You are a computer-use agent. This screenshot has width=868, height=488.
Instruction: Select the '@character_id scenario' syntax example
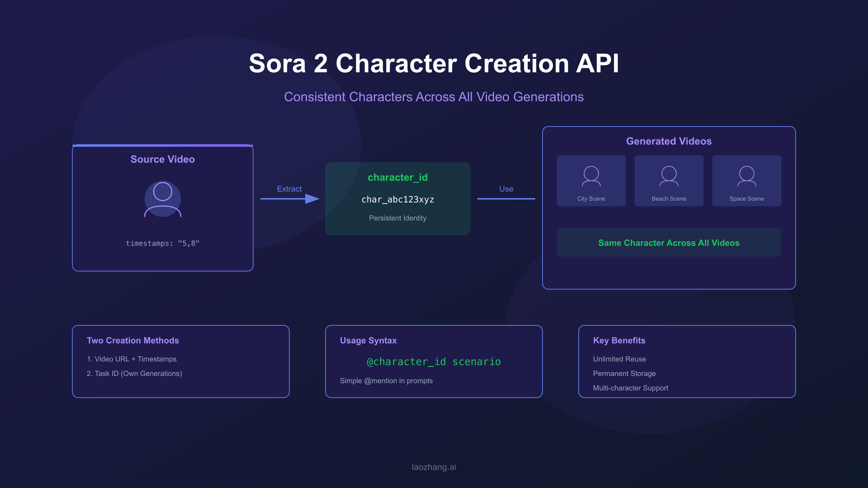click(x=434, y=361)
